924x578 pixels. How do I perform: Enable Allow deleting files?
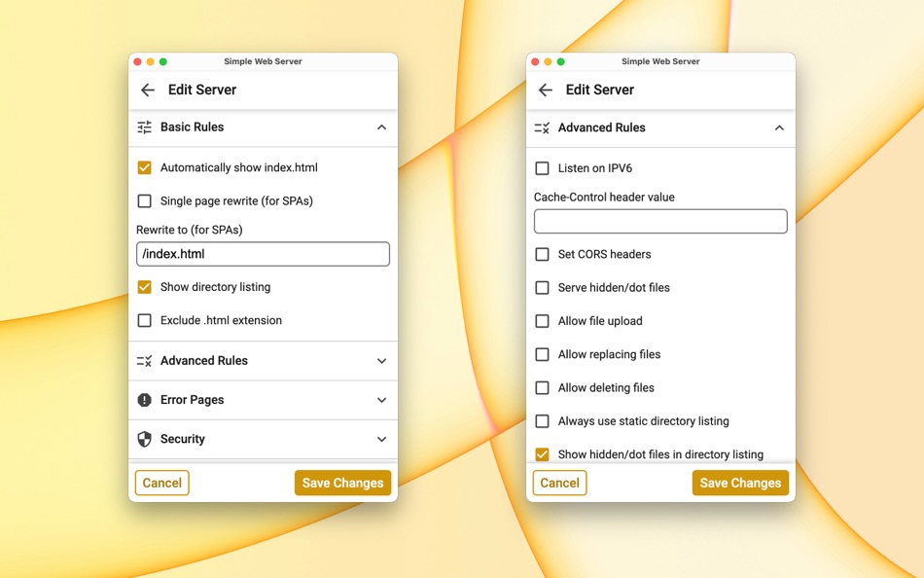[x=542, y=387]
